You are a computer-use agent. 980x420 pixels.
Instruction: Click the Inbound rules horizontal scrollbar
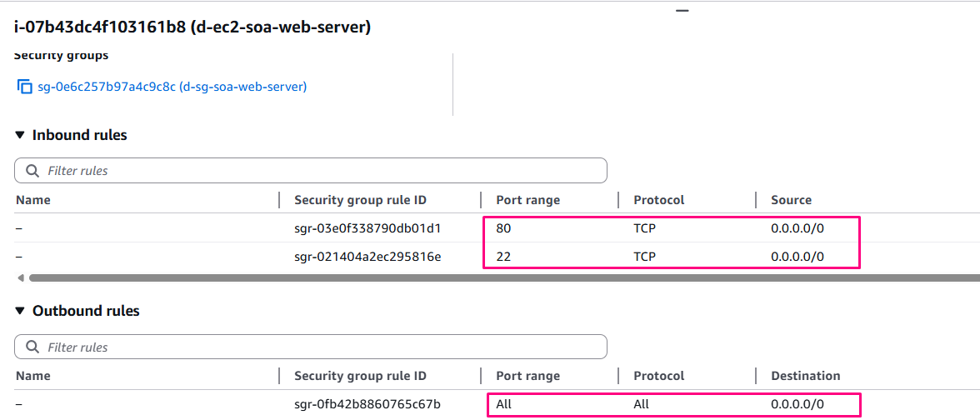[x=500, y=277]
